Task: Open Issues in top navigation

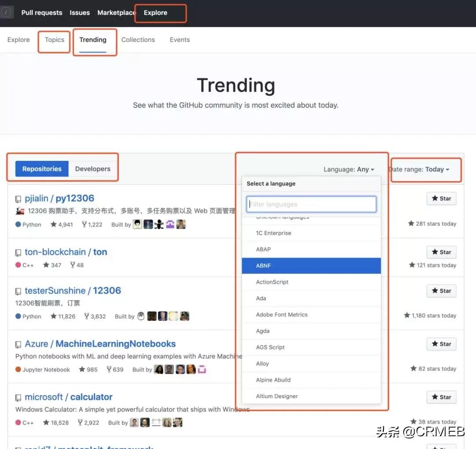Action: point(79,13)
